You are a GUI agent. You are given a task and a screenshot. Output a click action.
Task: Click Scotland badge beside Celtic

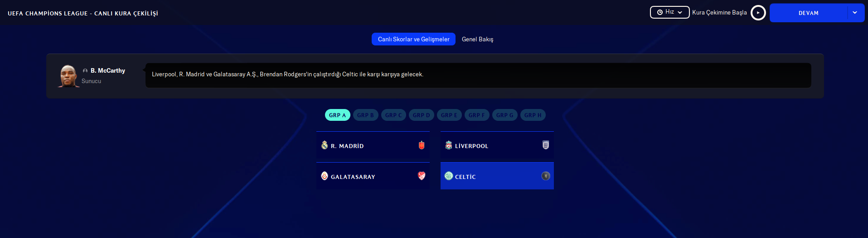point(546,176)
